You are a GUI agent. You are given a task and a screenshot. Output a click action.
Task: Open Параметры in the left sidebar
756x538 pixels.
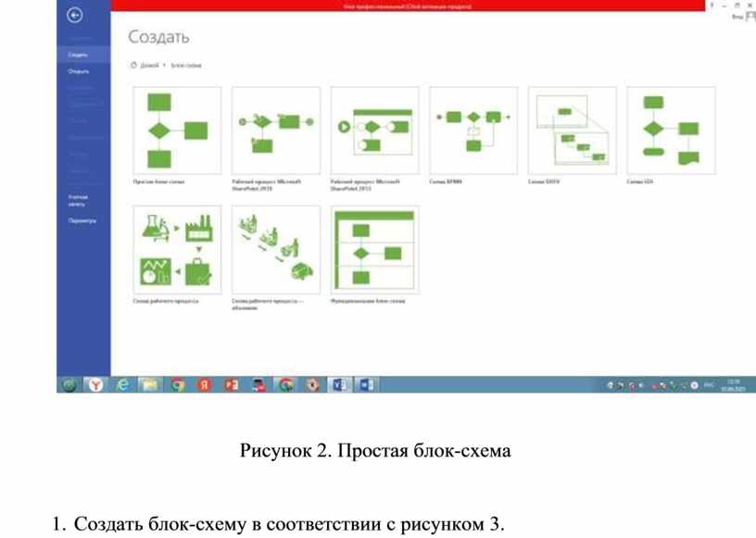pyautogui.click(x=82, y=221)
